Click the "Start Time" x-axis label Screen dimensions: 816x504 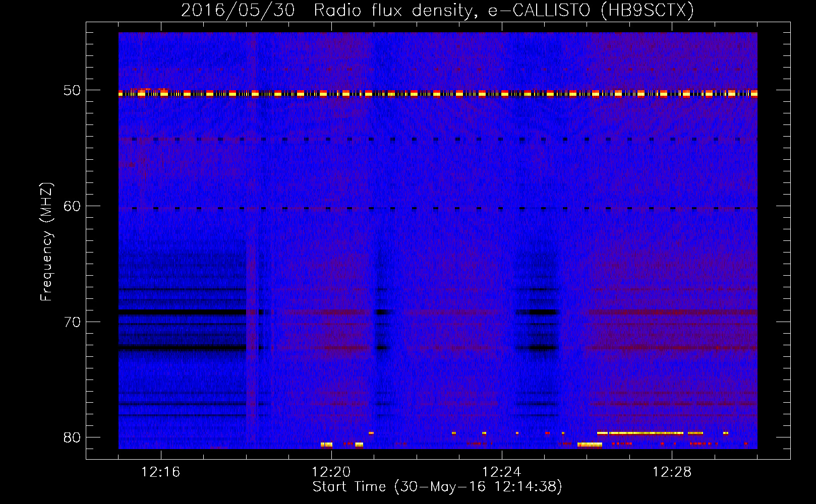click(x=437, y=487)
